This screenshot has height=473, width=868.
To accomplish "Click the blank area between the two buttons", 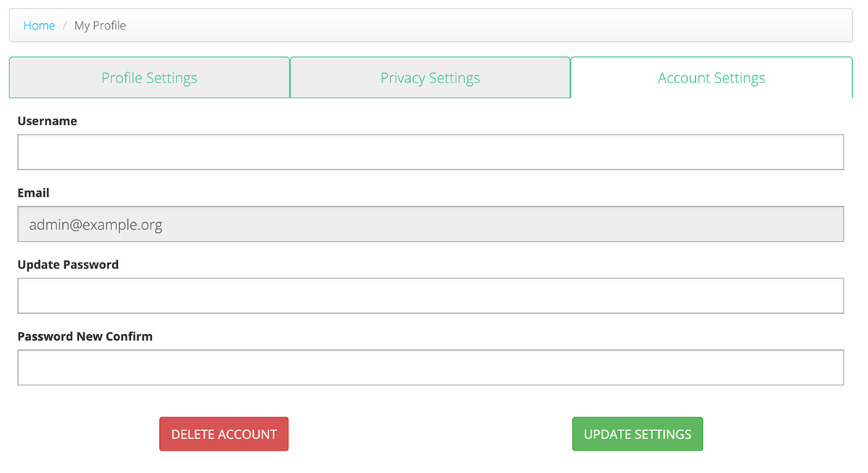I will click(430, 434).
